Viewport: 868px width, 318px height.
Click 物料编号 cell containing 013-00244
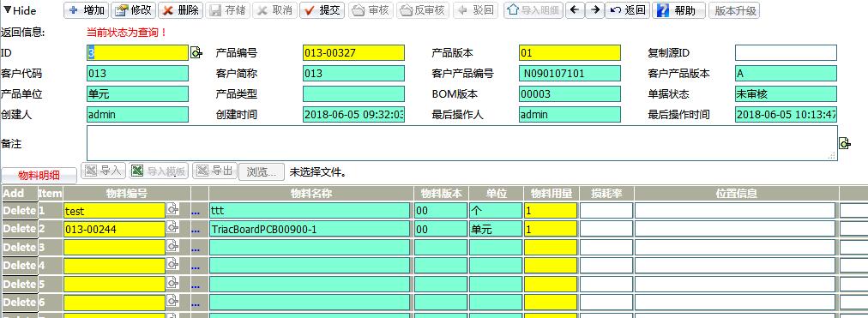coord(115,229)
